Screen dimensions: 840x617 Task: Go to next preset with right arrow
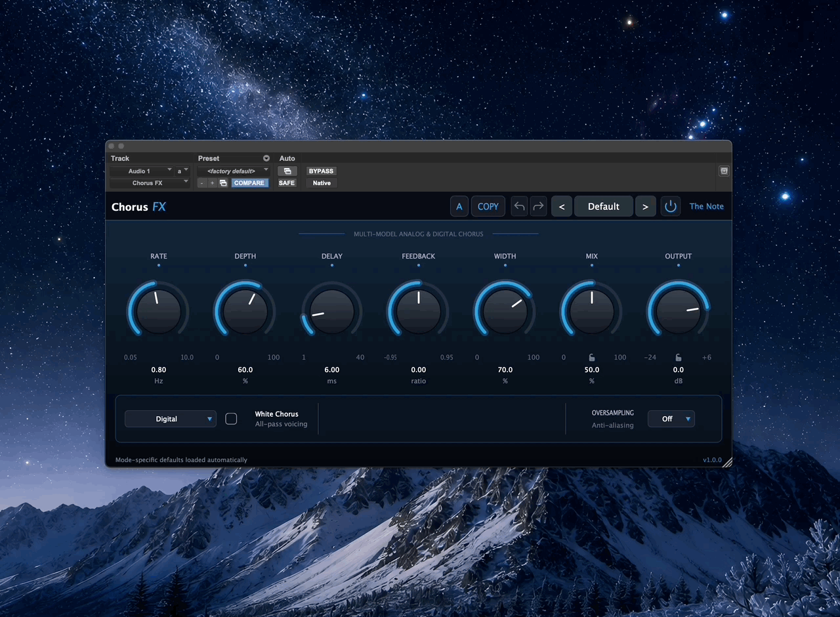(x=645, y=206)
